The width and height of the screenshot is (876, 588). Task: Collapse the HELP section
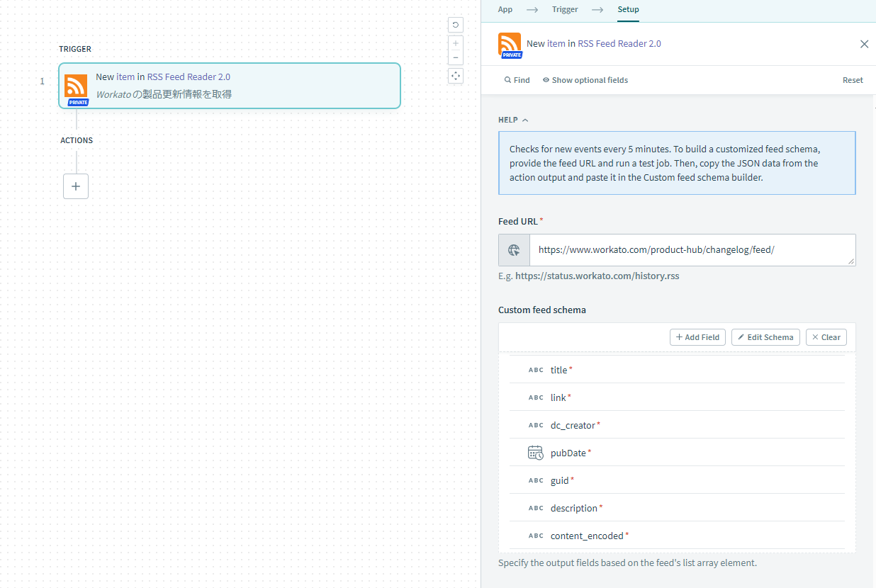[x=514, y=120]
